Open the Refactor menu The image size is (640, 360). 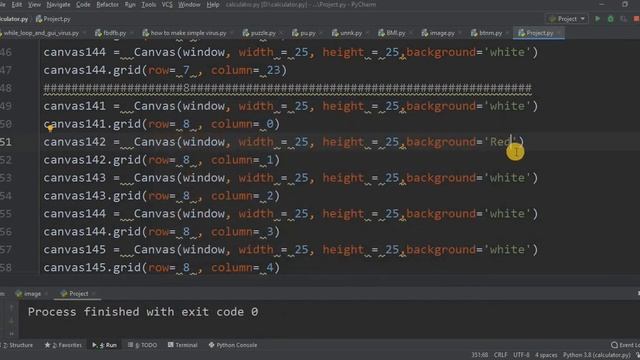click(107, 4)
